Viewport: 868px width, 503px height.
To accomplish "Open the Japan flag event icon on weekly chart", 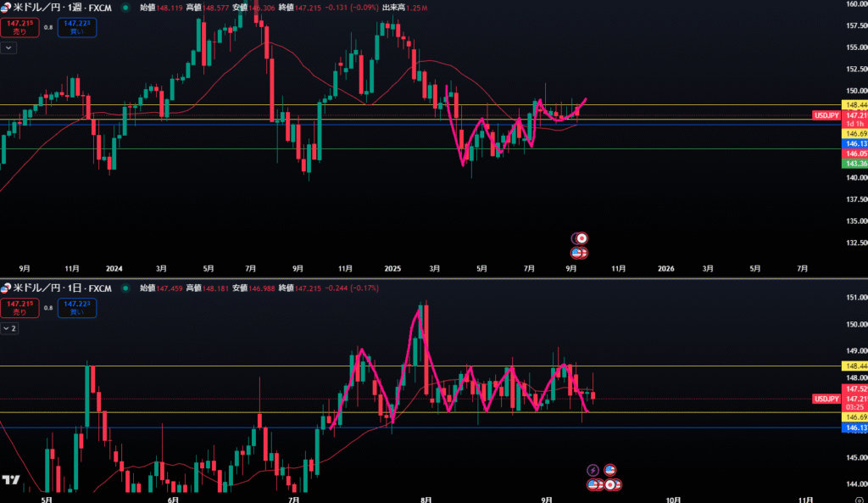I will point(581,238).
